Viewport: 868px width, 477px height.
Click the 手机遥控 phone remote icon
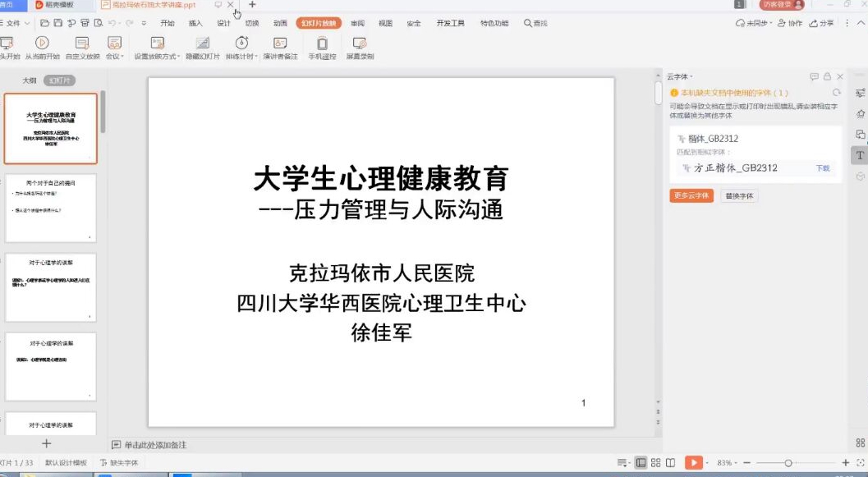click(x=322, y=44)
